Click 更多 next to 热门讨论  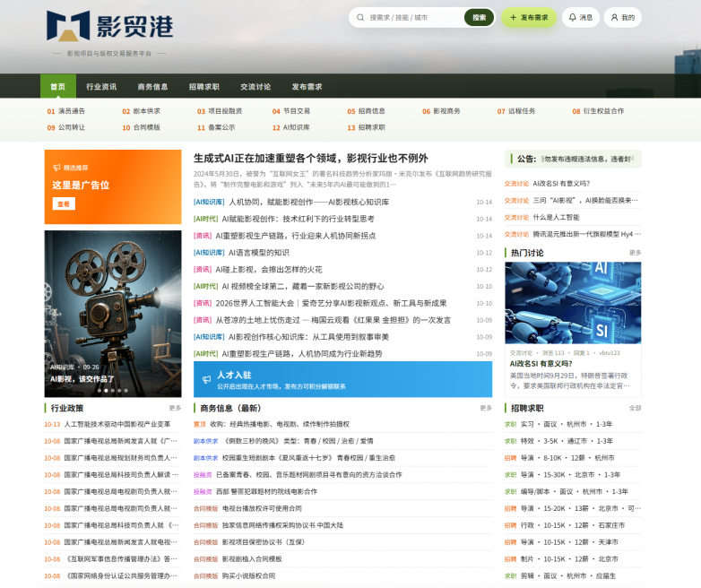635,253
